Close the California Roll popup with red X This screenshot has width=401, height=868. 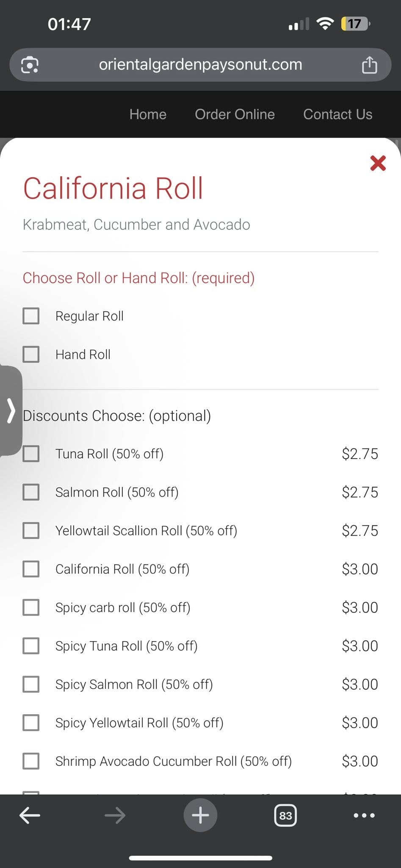coord(378,163)
